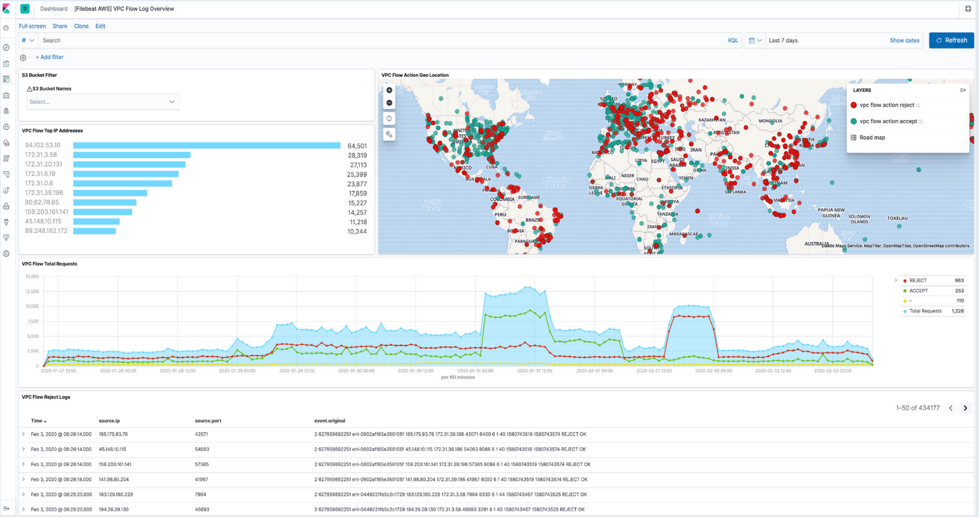Click the map drawing/selection tool icon
This screenshot has width=980, height=517.
[389, 135]
